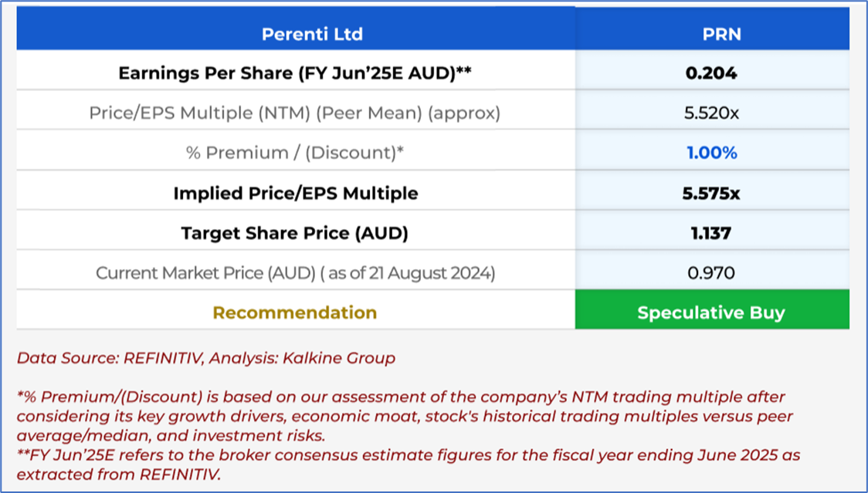Image resolution: width=868 pixels, height=493 pixels.
Task: Click the Recommendation label
Action: pos(295,312)
